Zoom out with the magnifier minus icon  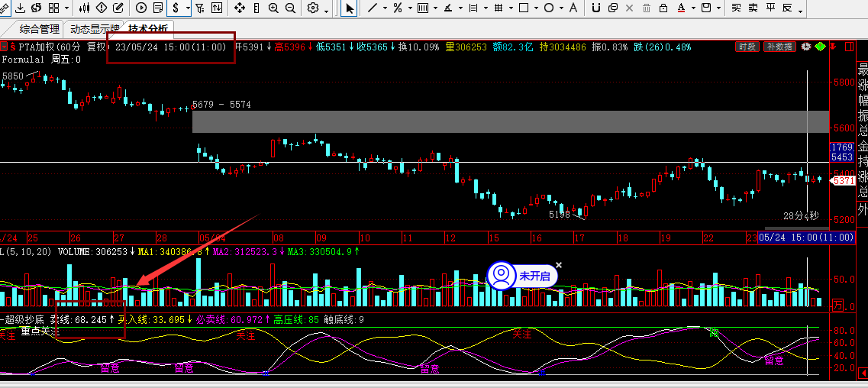tap(290, 8)
